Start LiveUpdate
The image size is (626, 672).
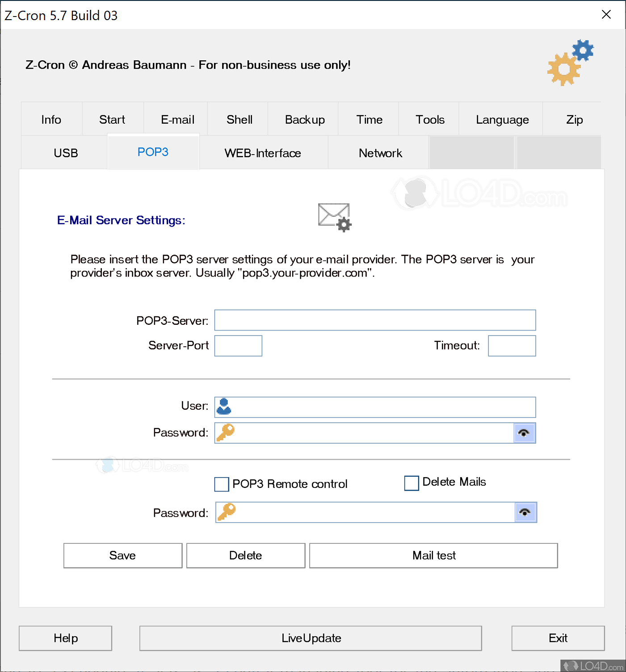coord(311,638)
